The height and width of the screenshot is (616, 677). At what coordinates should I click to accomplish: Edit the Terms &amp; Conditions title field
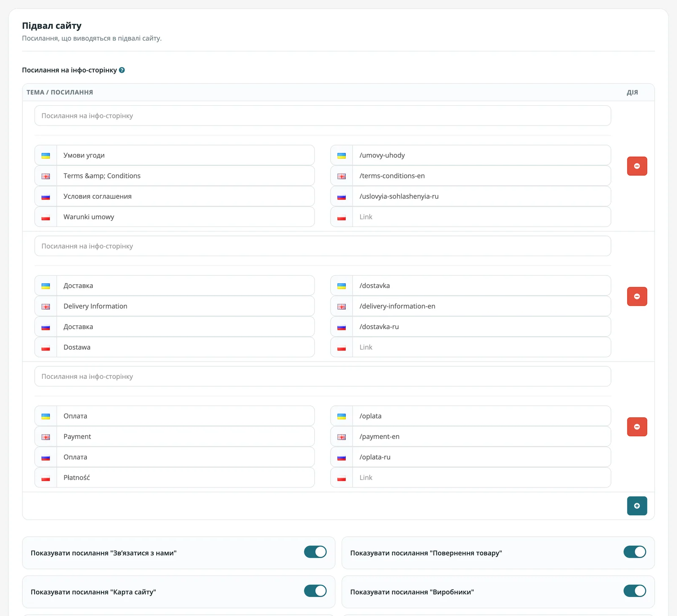[185, 176]
